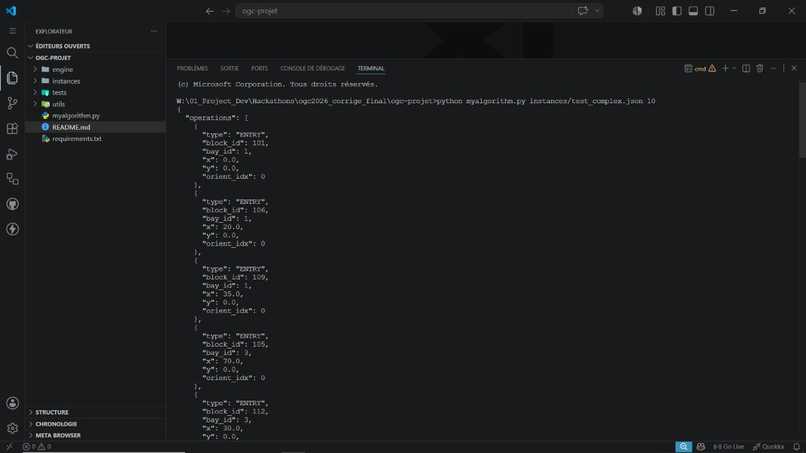The width and height of the screenshot is (806, 453).
Task: Click Quokka in status bar
Action: 768,447
